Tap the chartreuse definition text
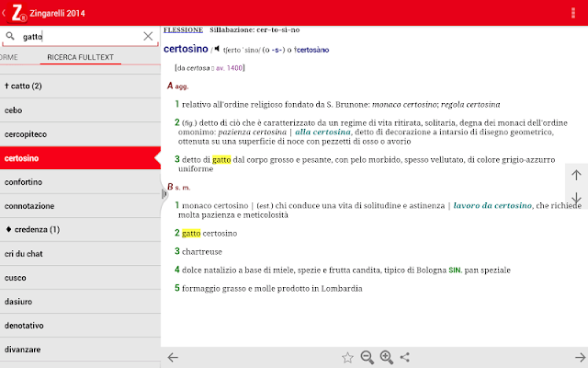This screenshot has height=368, width=588. [x=202, y=251]
